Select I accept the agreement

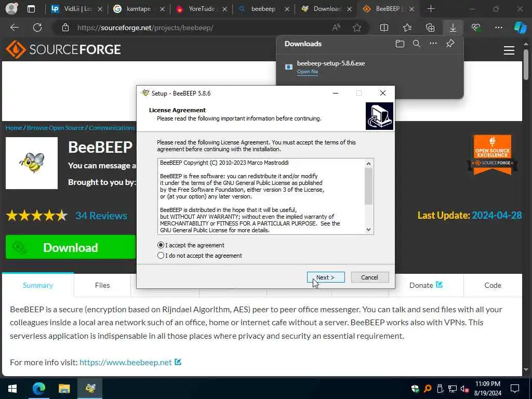point(191,245)
